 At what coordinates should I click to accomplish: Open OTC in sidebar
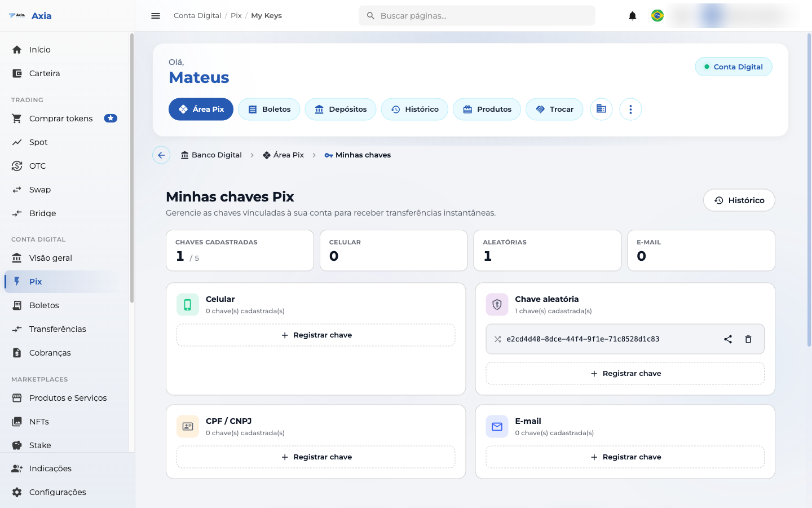point(64,166)
